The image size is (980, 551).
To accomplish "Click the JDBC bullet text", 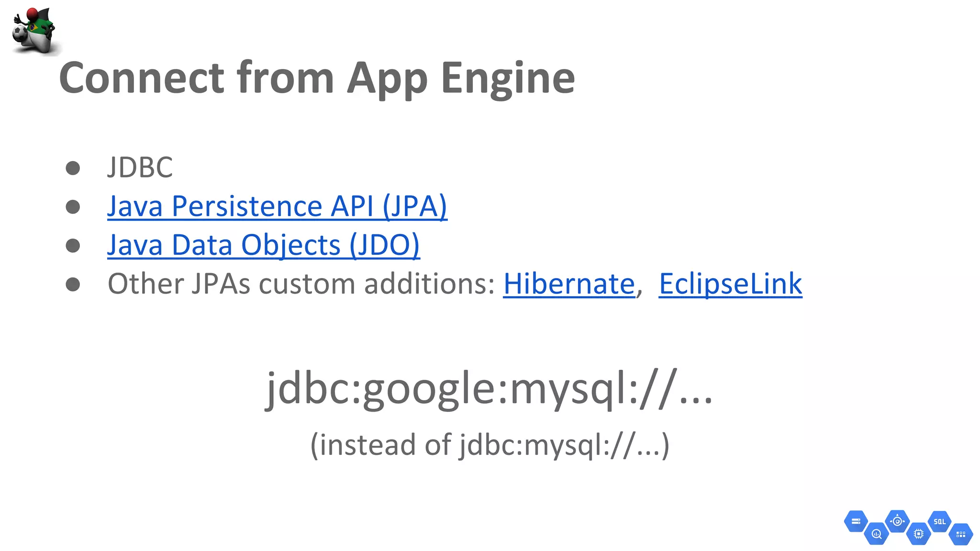I will coord(140,167).
